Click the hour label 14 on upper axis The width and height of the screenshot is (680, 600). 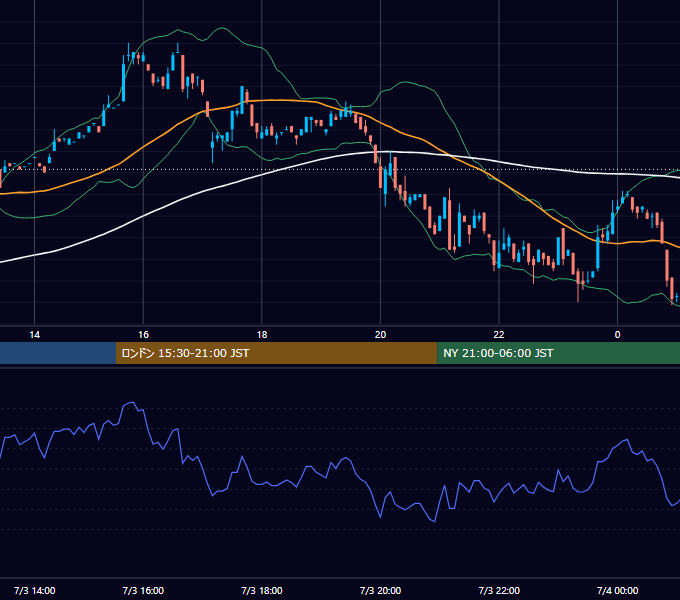tap(34, 335)
